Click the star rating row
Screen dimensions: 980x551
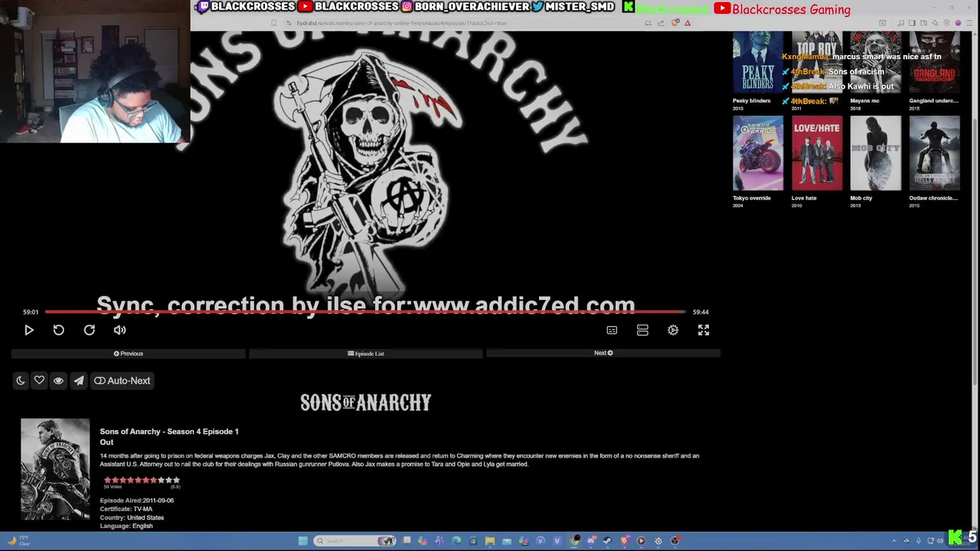pos(142,480)
